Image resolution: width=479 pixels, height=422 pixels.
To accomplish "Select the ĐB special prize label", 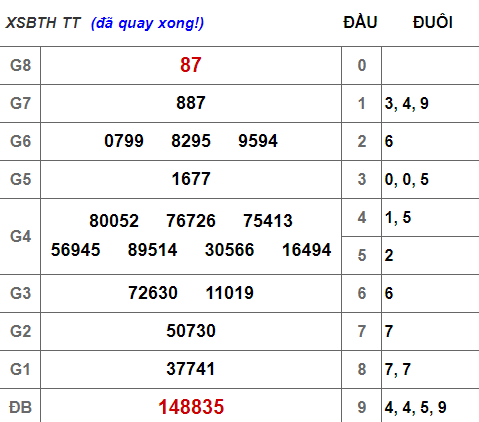I will tap(20, 407).
